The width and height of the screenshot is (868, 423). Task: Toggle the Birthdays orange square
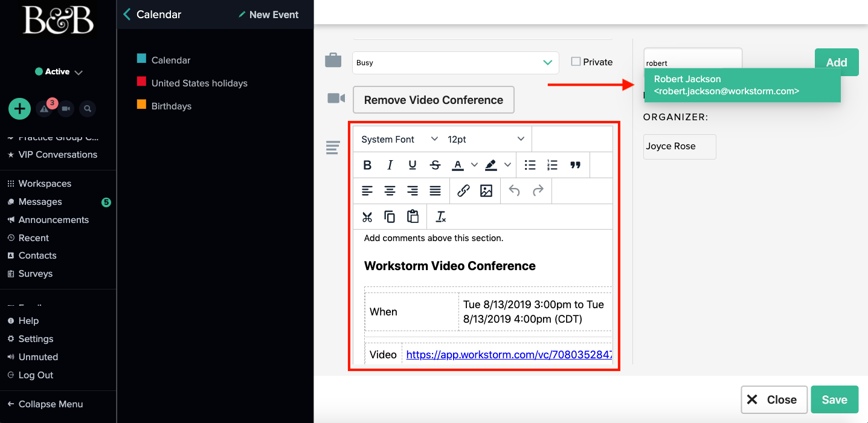coord(141,105)
